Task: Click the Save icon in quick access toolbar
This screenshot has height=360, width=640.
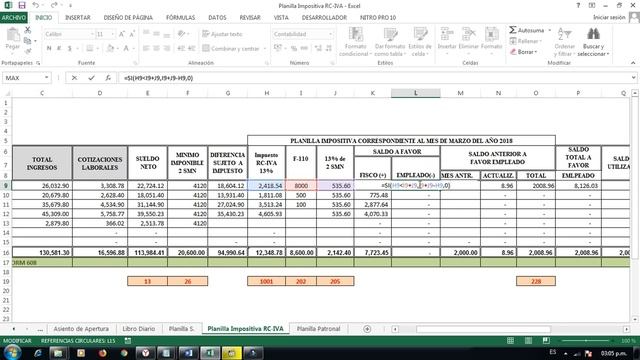Action: [22, 5]
